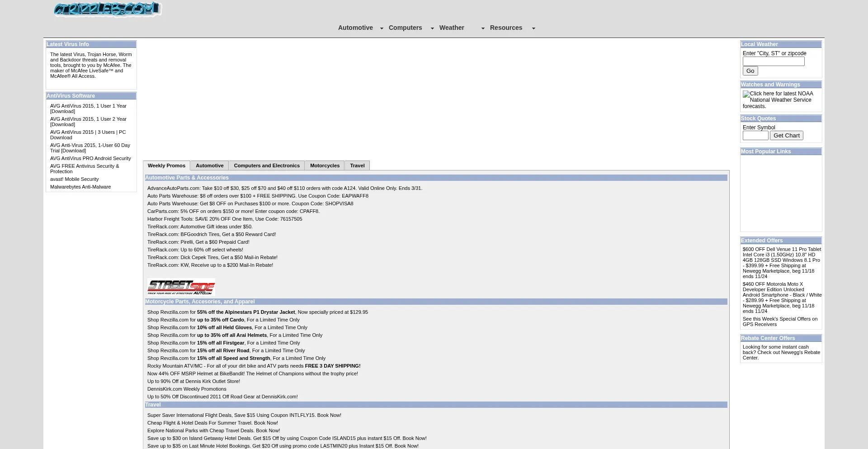Expand the Automotive menu dropdown arrow
Screen dimensions: 868x449
point(382,28)
